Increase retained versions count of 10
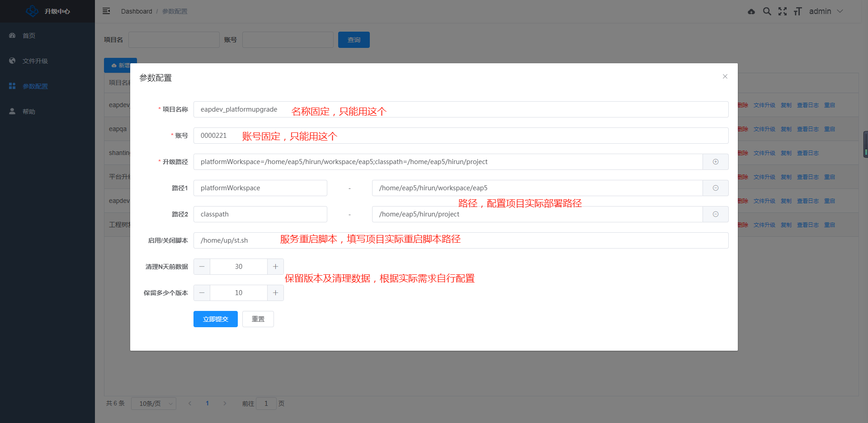 (x=275, y=293)
